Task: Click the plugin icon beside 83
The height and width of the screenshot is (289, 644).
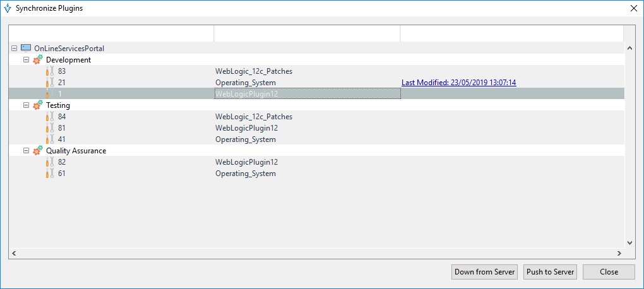Action: click(50, 71)
